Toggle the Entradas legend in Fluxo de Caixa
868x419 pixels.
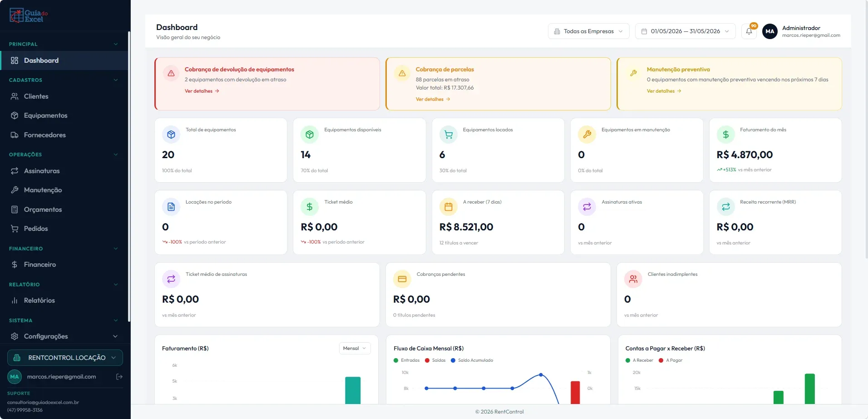tap(407, 360)
